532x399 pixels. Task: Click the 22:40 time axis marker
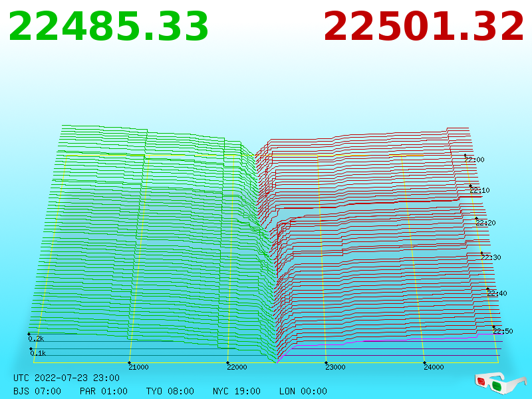click(x=497, y=293)
